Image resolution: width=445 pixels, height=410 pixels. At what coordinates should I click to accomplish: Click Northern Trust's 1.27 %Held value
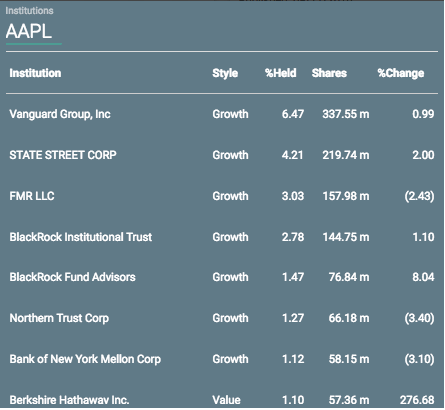[293, 318]
